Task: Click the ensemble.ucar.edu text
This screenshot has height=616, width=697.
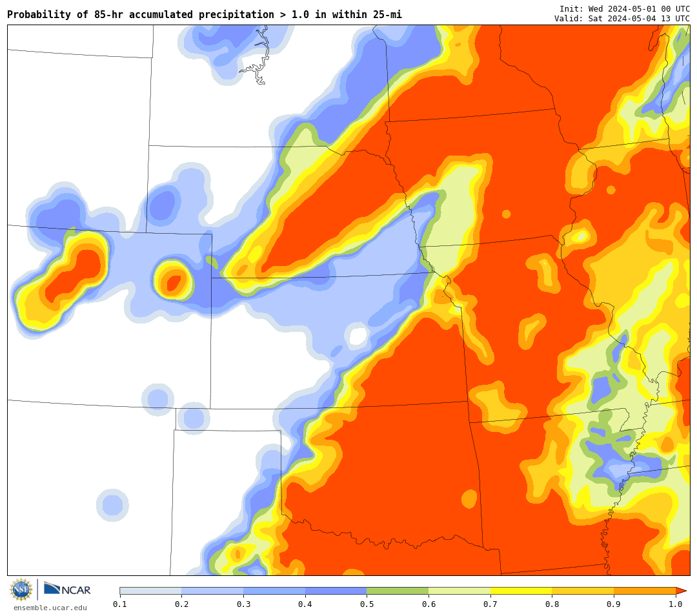Action: (x=50, y=608)
